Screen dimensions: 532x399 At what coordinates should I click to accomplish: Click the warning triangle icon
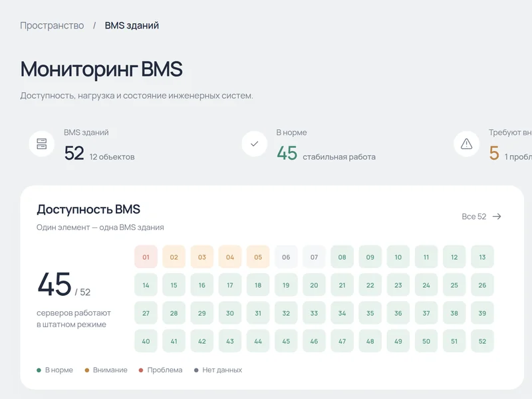[467, 144]
